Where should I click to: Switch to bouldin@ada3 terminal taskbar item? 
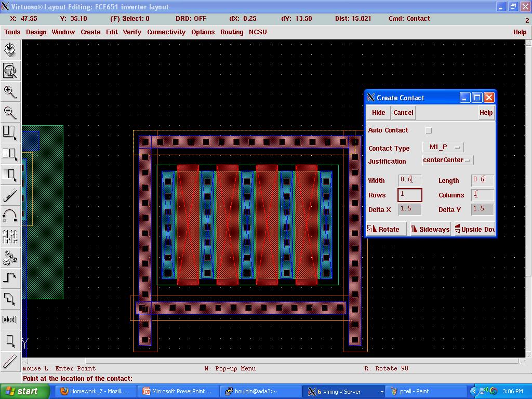click(261, 391)
